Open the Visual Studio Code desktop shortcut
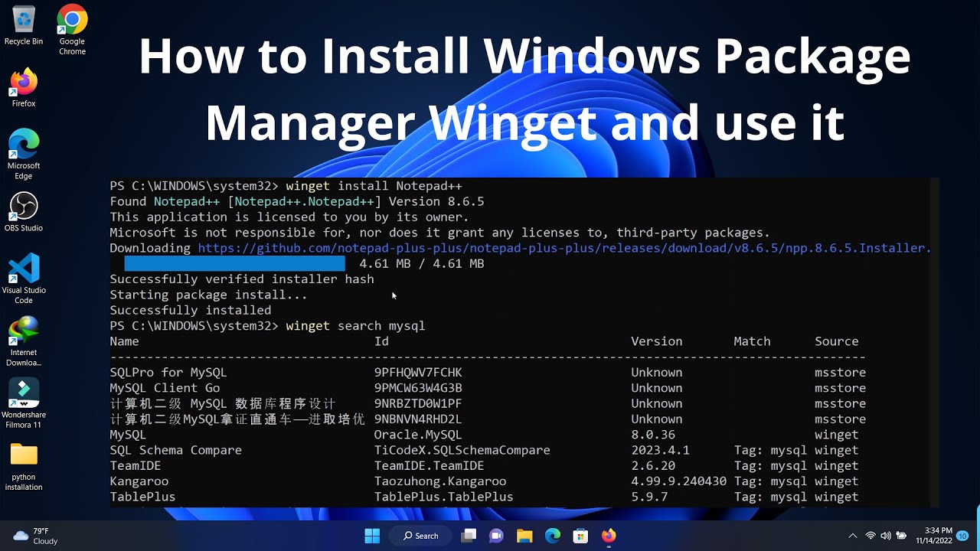Screen dimensions: 980x551 click(24, 279)
